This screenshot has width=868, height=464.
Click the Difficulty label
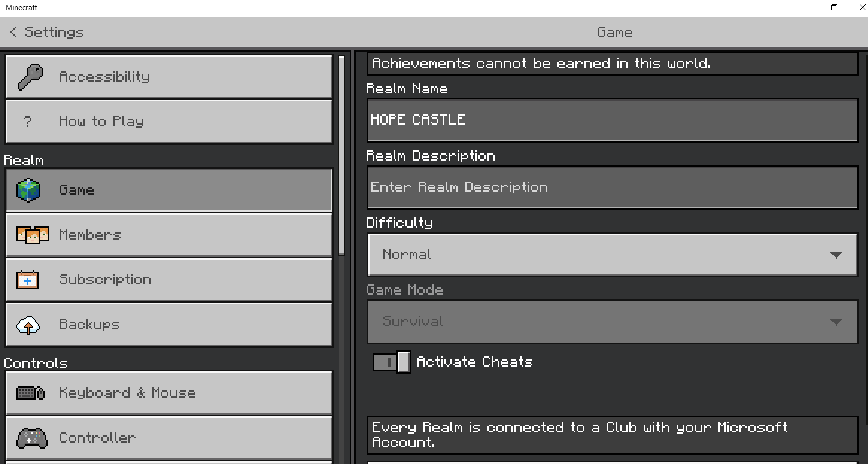pyautogui.click(x=399, y=223)
